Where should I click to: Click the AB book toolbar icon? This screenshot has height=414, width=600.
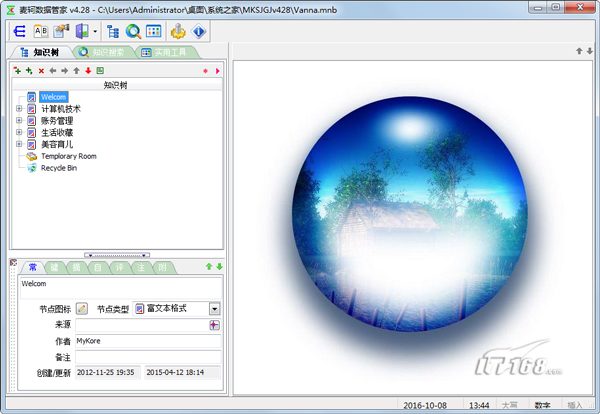click(41, 31)
